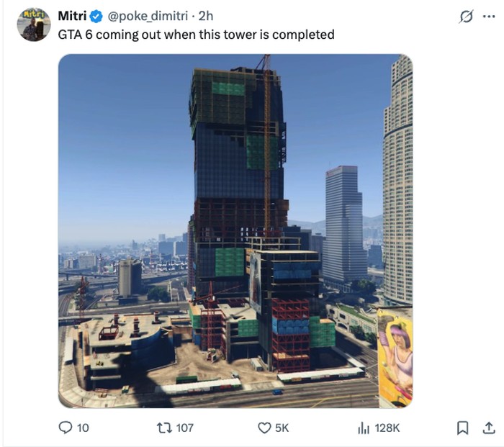This screenshot has width=504, height=447.
Task: Click the tweet text about GTA 6
Action: [x=196, y=35]
